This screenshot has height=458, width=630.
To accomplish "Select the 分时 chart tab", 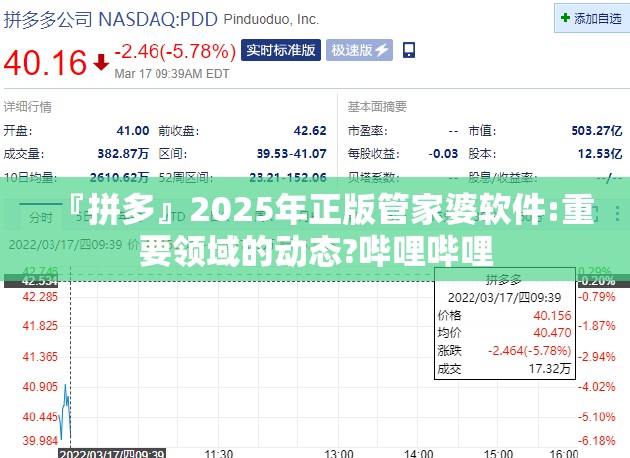I will pyautogui.click(x=41, y=217).
